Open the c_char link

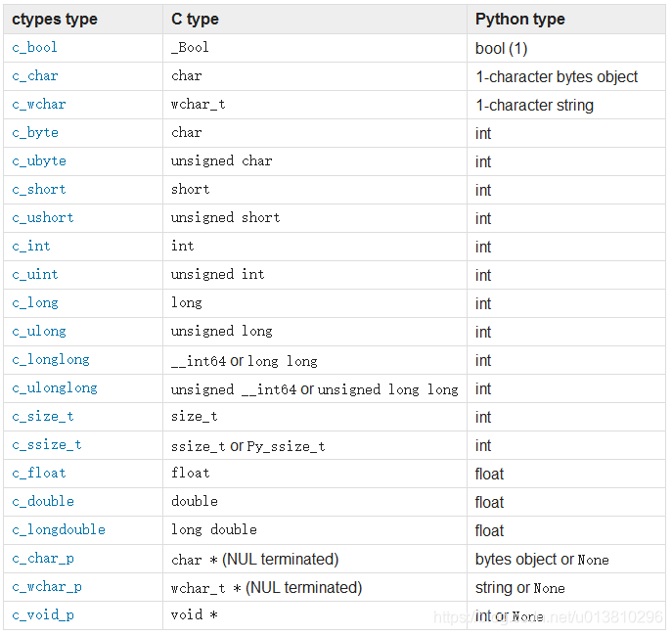(x=34, y=76)
